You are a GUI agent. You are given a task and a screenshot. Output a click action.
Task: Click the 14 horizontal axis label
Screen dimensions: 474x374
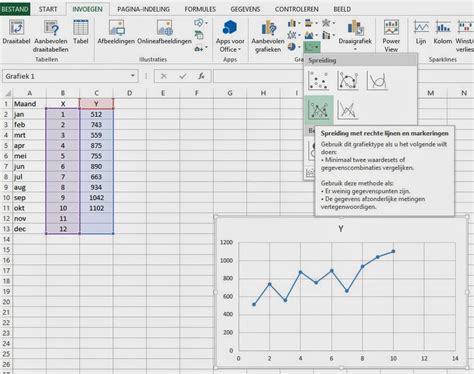(x=455, y=358)
